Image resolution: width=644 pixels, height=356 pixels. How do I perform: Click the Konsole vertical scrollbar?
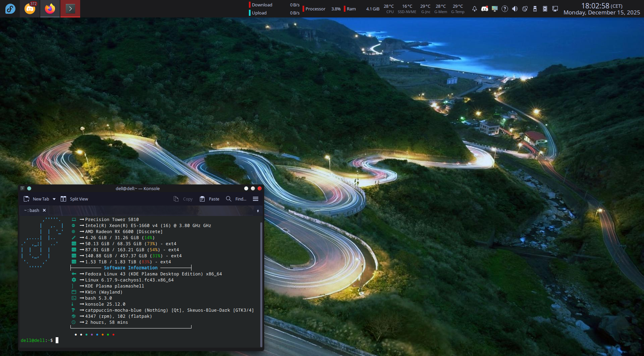[261, 284]
